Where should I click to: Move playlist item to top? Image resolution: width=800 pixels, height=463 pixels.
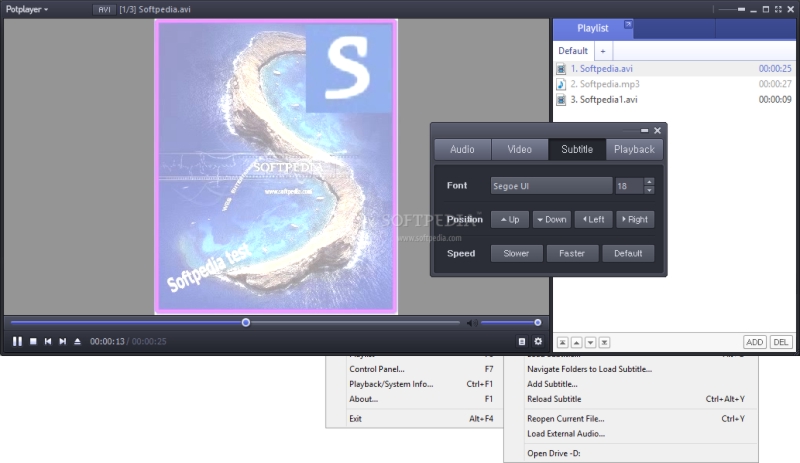click(562, 343)
